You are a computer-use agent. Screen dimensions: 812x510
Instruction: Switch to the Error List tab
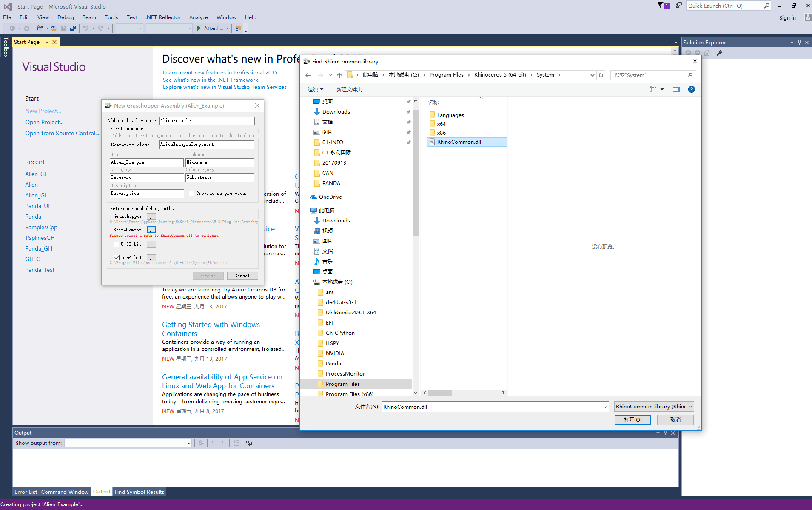click(x=26, y=492)
